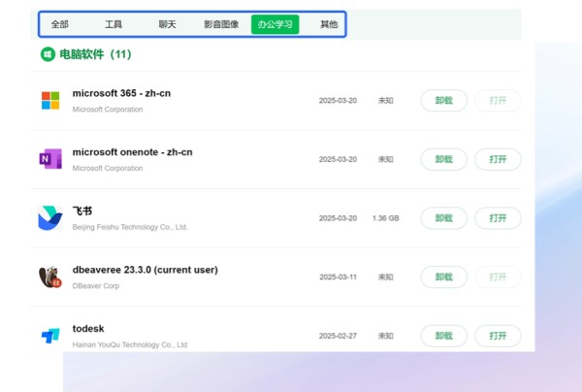The height and width of the screenshot is (392, 582).
Task: Uninstall dbeaveree with 卸载 button
Action: tap(443, 277)
